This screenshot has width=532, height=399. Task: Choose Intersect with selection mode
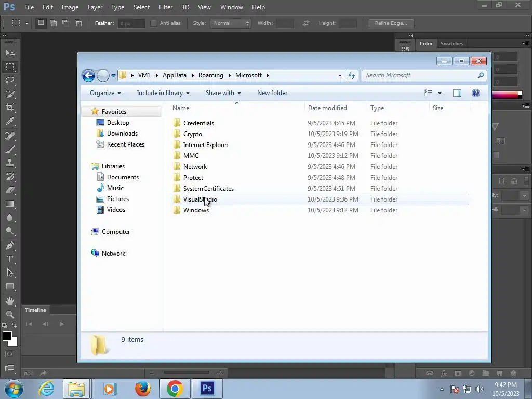[78, 23]
